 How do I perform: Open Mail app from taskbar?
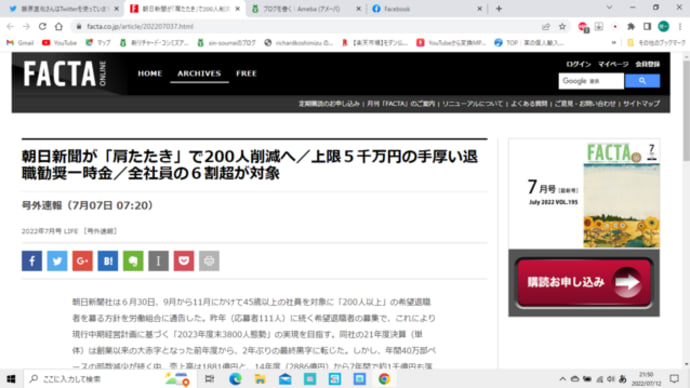(x=285, y=379)
